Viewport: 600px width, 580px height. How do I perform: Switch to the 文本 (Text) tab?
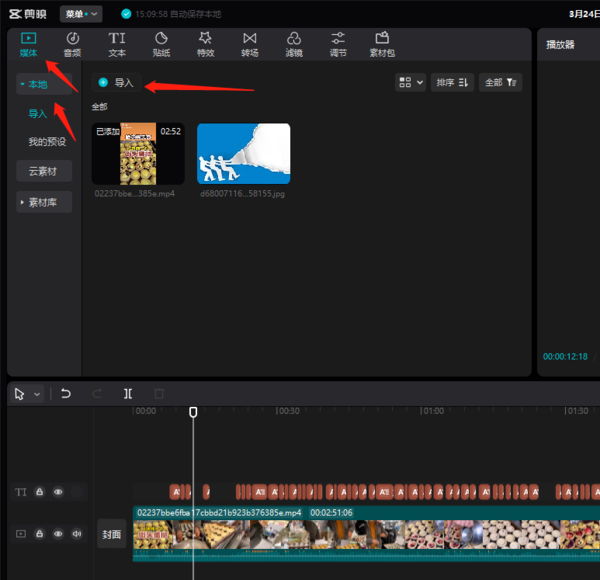(117, 44)
